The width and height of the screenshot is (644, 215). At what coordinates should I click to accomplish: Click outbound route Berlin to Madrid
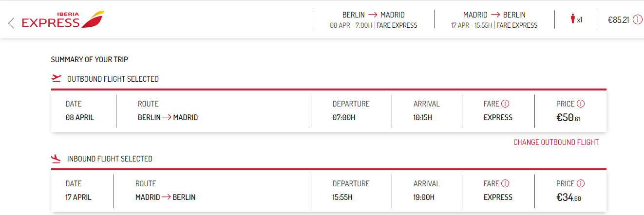click(x=168, y=117)
